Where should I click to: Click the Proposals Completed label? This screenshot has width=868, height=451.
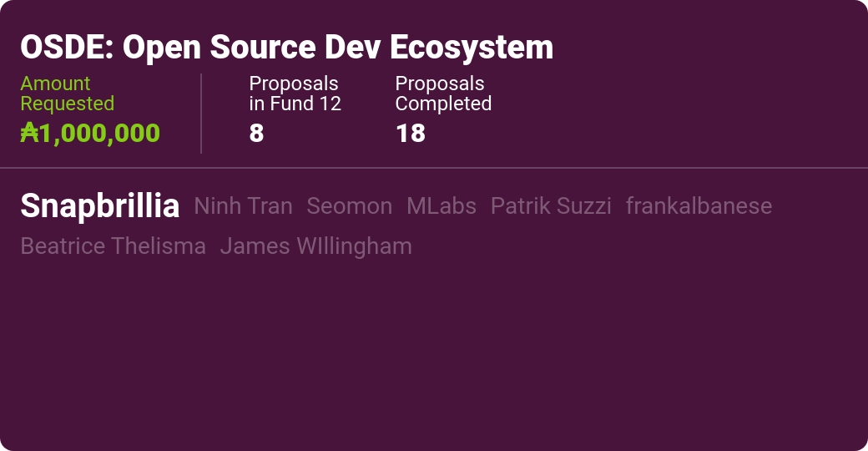pos(443,93)
